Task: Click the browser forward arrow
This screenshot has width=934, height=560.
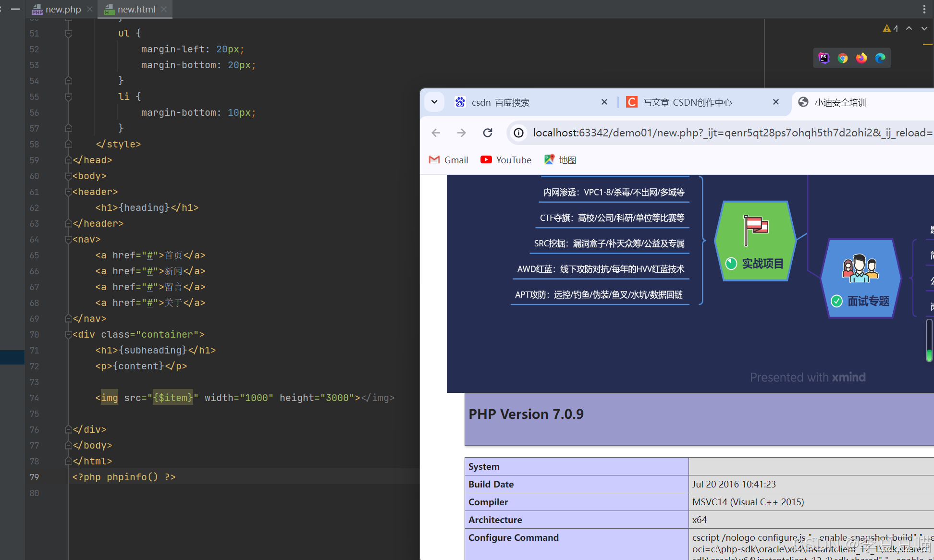Action: (x=462, y=133)
